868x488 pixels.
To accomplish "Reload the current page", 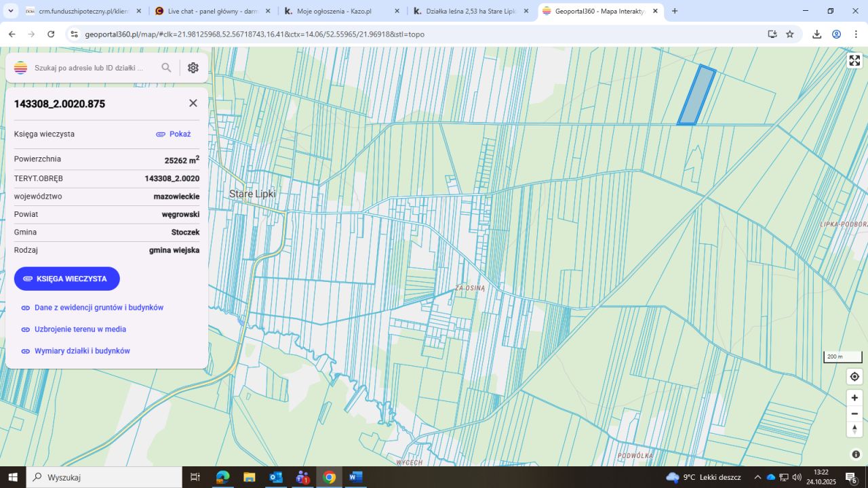I will coord(51,34).
